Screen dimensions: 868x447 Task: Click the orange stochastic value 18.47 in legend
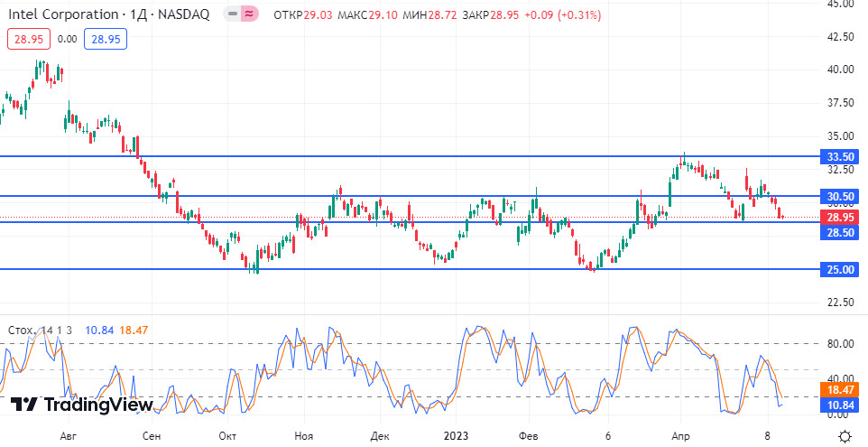tap(134, 331)
